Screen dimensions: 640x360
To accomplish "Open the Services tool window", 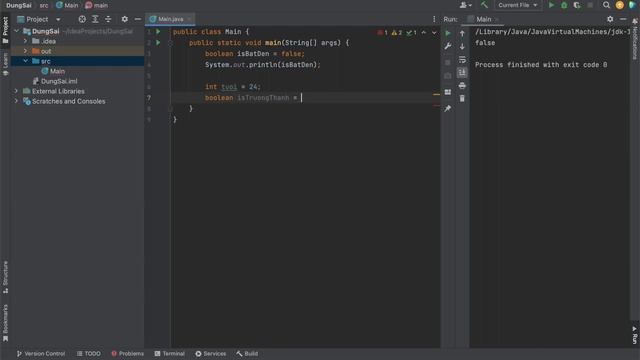I will [211, 353].
